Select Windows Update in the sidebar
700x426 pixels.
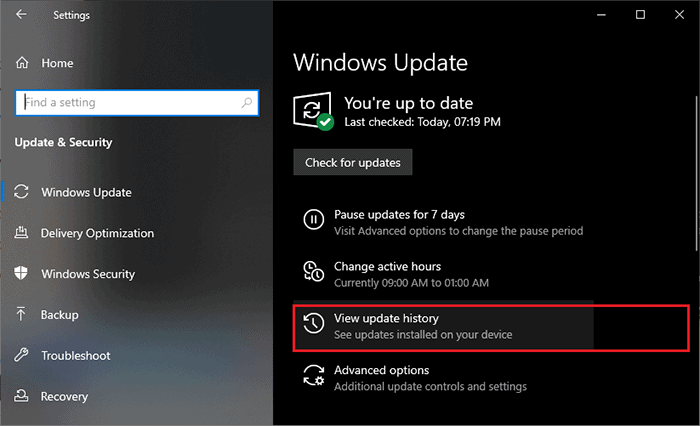(86, 192)
